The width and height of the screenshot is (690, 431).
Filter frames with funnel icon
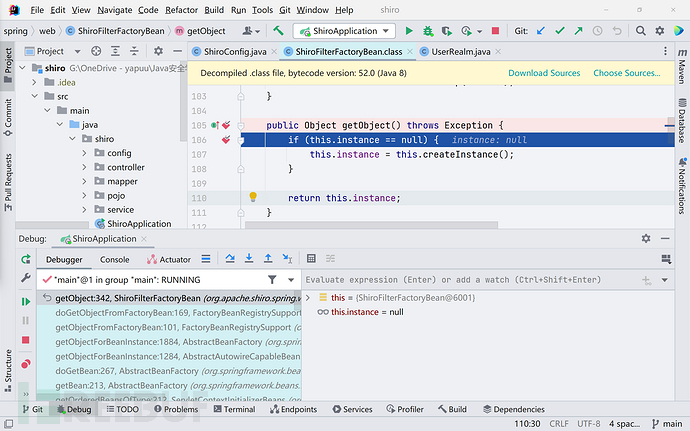coord(272,280)
